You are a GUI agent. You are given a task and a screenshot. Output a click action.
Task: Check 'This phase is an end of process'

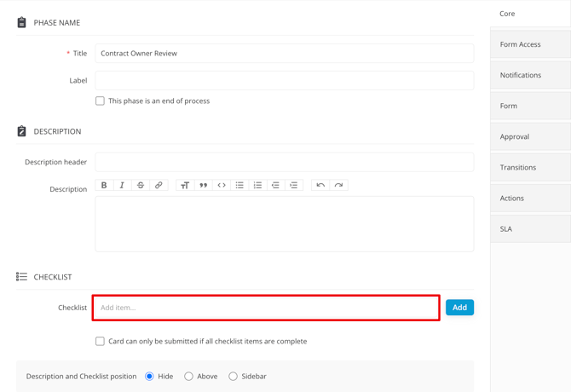(100, 101)
